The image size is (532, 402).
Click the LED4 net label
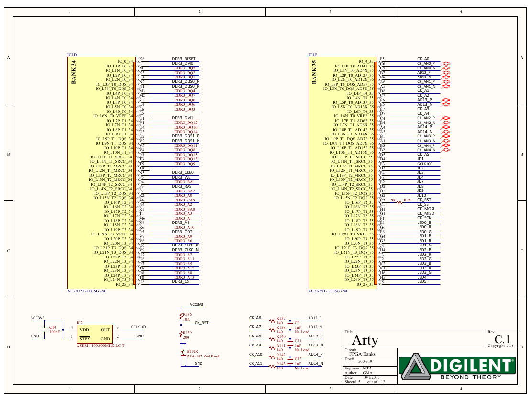click(x=422, y=278)
